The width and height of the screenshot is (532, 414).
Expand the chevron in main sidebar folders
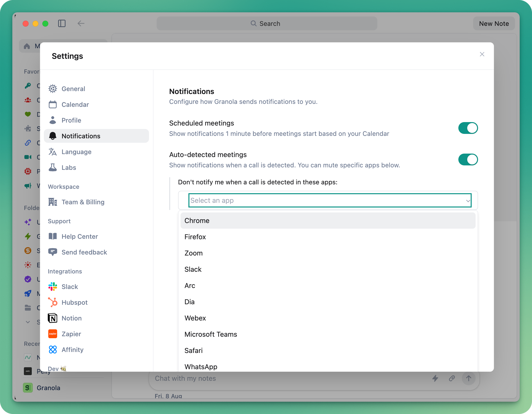28,322
